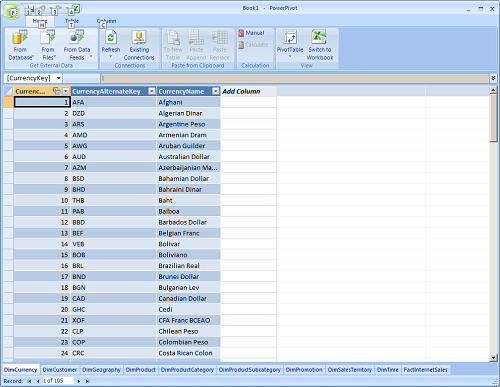Switch to the FactInternetSales sheet tab
The height and width of the screenshot is (387, 500).
click(x=425, y=370)
